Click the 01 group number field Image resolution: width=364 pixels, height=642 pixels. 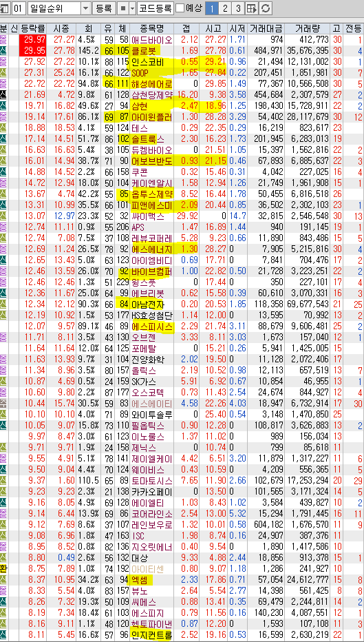tap(19, 8)
